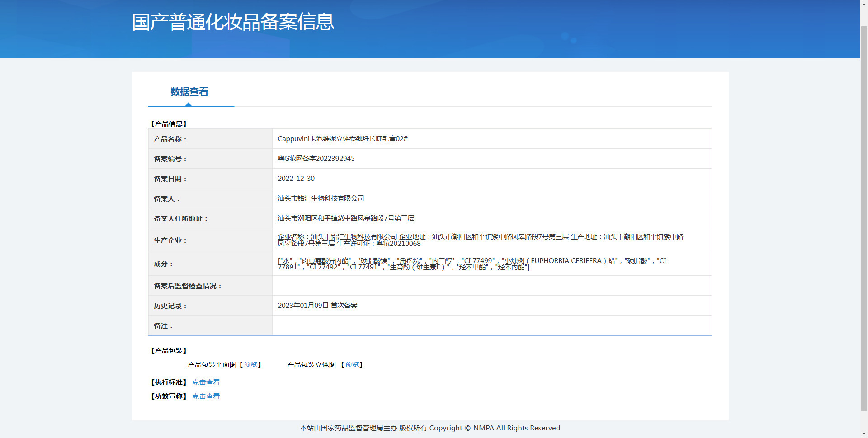Select the 数据查看 tab
Screen dimensions: 868x438
pyautogui.click(x=189, y=92)
